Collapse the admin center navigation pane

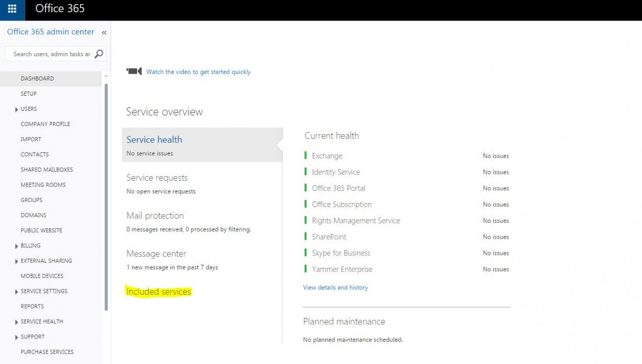(104, 32)
